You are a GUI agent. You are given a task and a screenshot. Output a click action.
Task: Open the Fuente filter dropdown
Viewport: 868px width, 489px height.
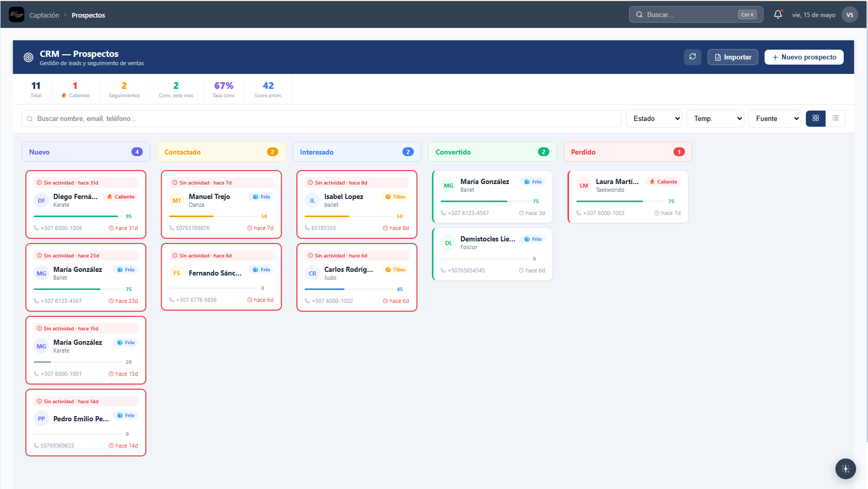774,118
